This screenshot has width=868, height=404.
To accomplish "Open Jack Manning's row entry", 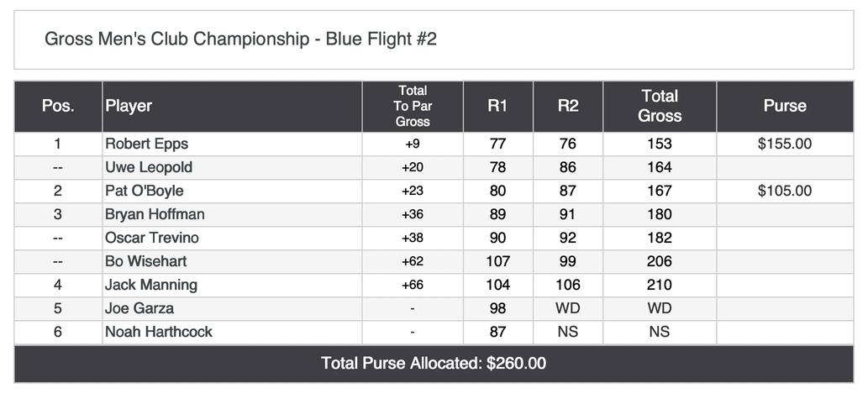I will tap(151, 285).
